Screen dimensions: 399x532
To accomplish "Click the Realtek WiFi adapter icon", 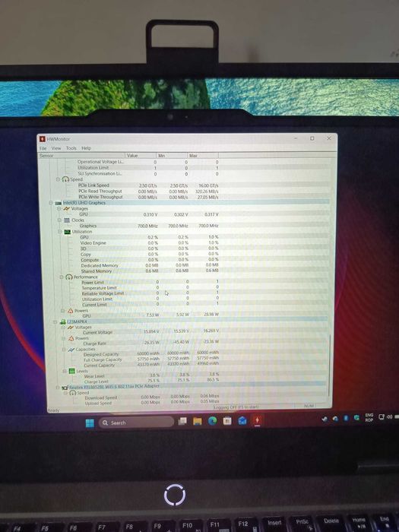I will pyautogui.click(x=65, y=387).
